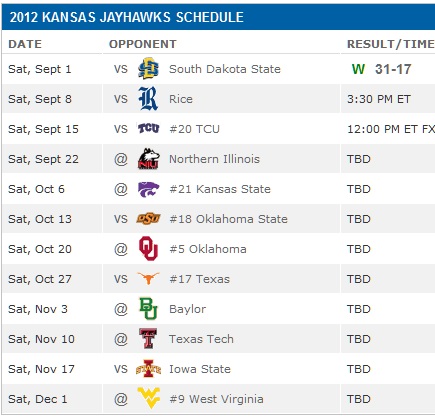The image size is (435, 418).
Task: Click the Northern Illinois Huskies logo
Action: click(149, 159)
